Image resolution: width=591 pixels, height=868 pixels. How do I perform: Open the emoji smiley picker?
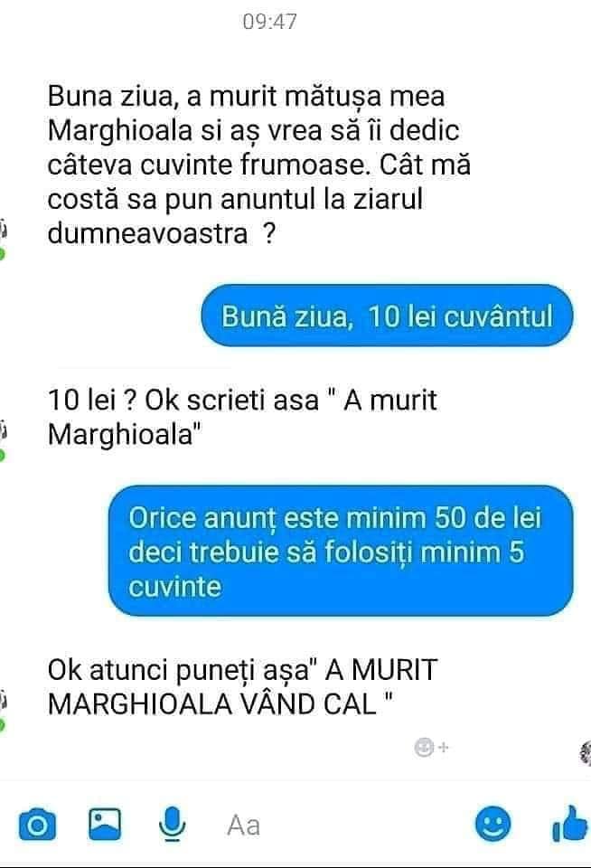coord(492,824)
